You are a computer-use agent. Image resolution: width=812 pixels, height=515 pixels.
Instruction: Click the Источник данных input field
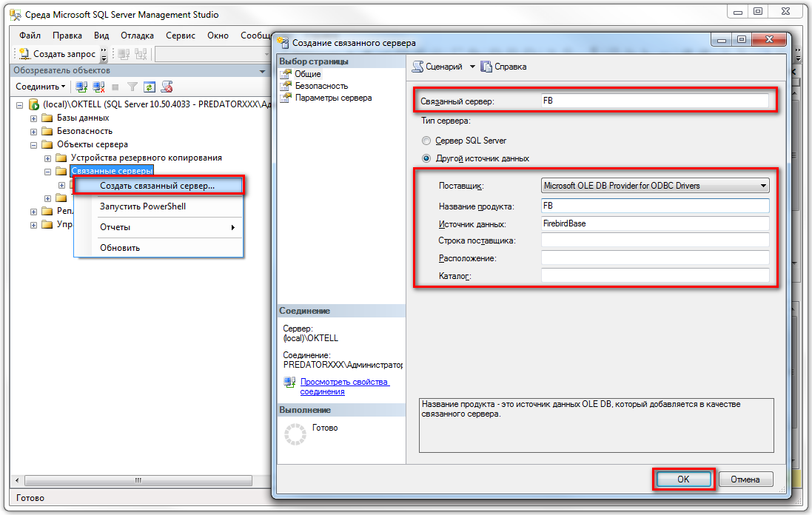[x=655, y=223]
